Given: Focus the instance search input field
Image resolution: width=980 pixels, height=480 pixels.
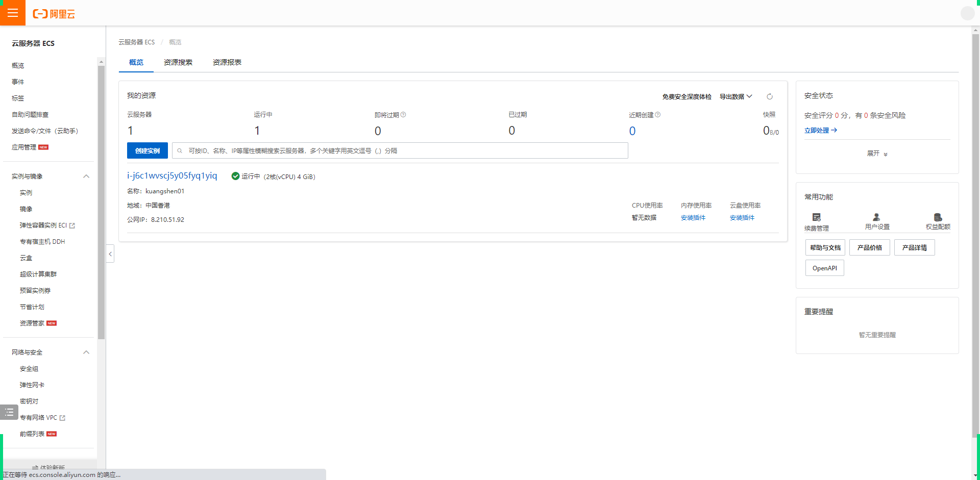Looking at the screenshot, I should [400, 150].
